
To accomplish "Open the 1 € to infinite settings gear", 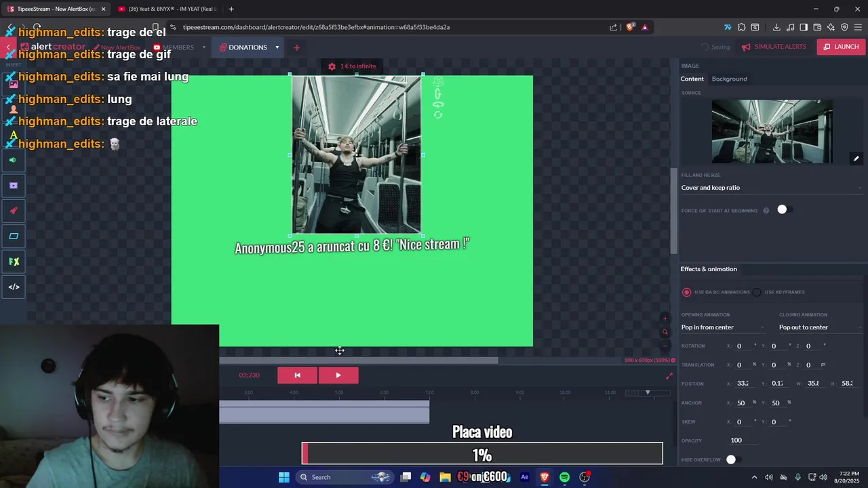I will [x=332, y=66].
